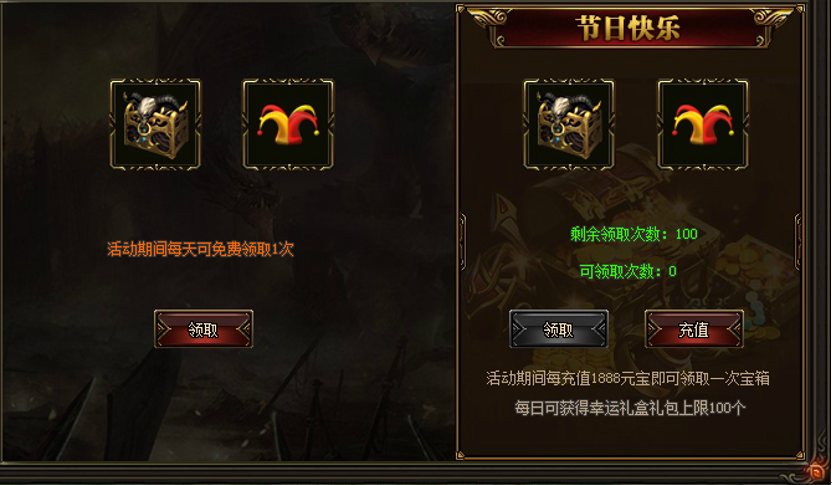Viewport: 832px width, 485px height.
Task: Click the gold stud at the 节日快乐 panel's bottom-right corner
Action: tap(800, 455)
